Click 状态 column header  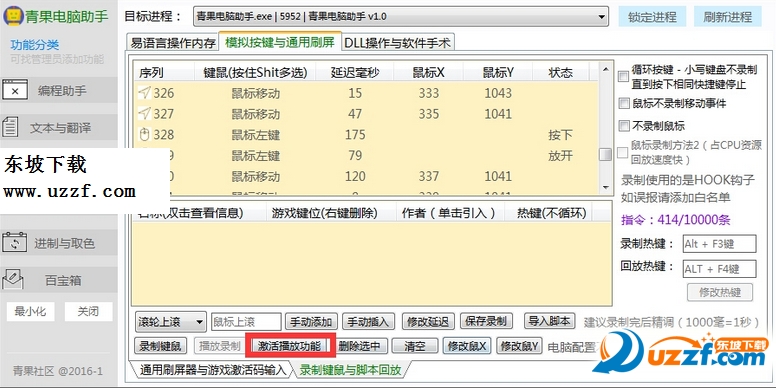[561, 73]
